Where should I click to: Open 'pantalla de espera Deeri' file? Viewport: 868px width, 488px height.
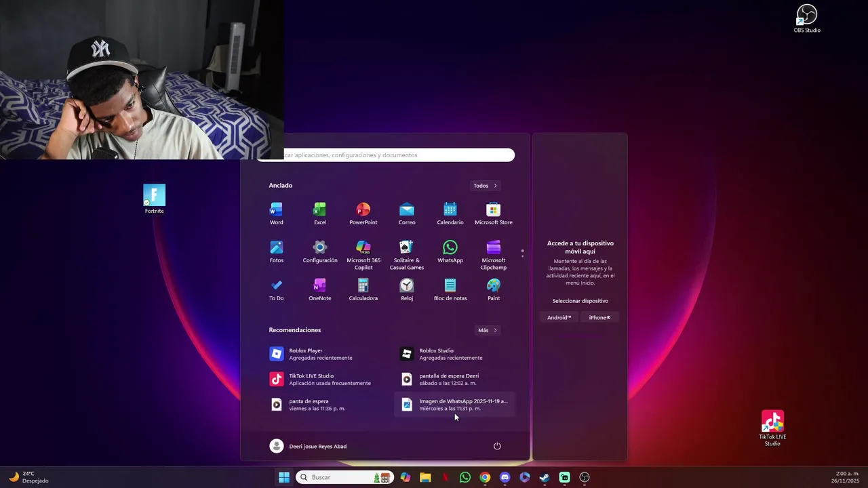click(x=454, y=379)
